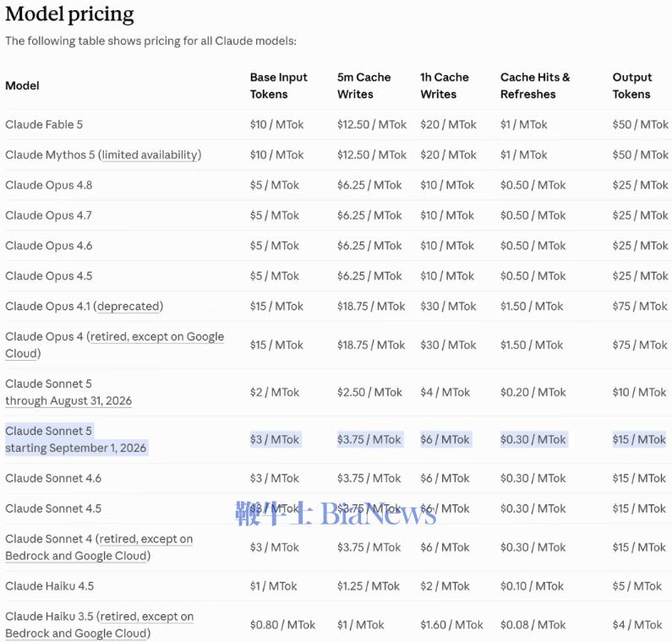Select the 'Claude Opus 4.8' row name

click(49, 185)
